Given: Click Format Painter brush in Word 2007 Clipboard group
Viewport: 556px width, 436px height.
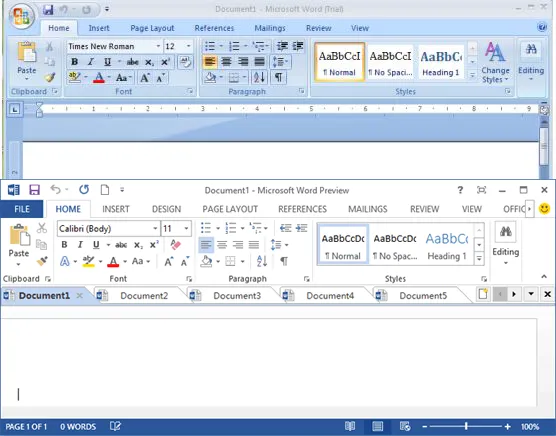Looking at the screenshot, I should (x=50, y=77).
